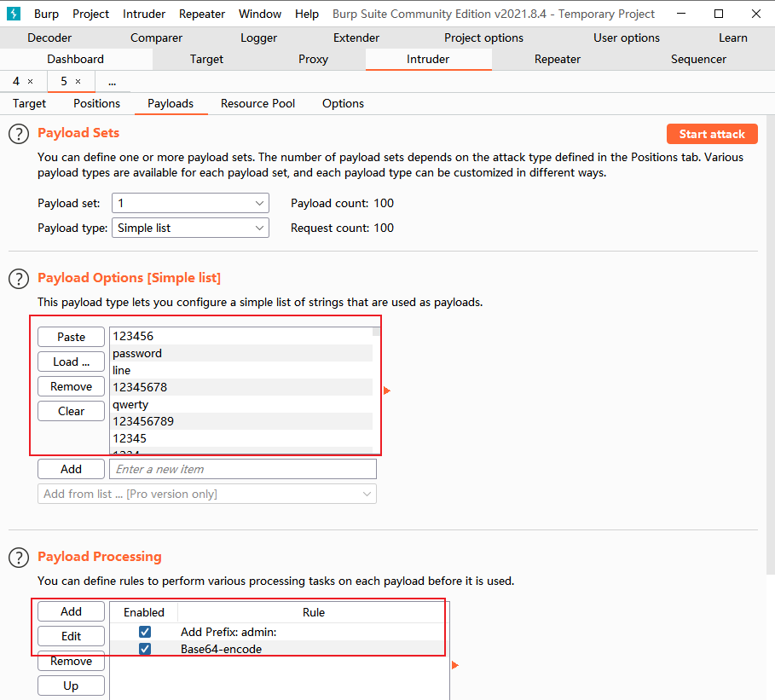The width and height of the screenshot is (775, 700).
Task: Switch to the Decoder tab
Action: click(x=49, y=38)
